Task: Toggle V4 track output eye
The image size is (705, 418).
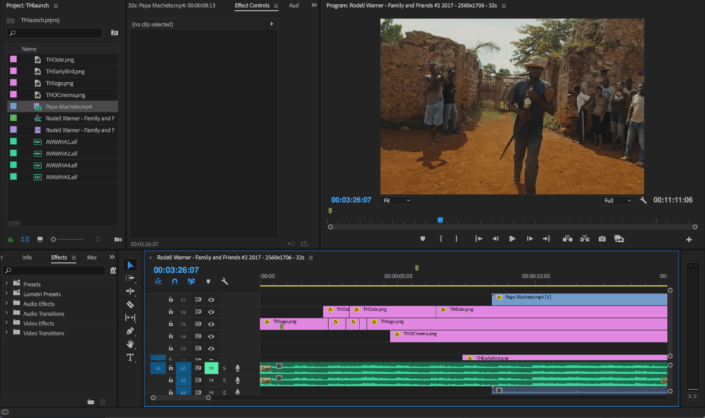Action: pyautogui.click(x=211, y=336)
